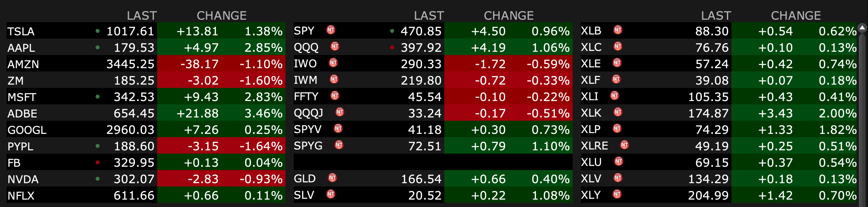868x207 pixels.
Task: Click the NT badge next to XLRE
Action: coord(624,145)
